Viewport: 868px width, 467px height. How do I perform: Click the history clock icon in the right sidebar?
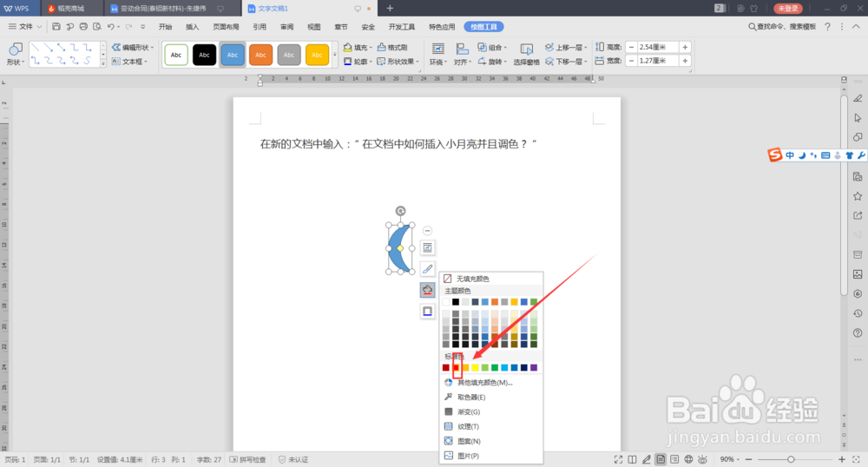tap(858, 313)
